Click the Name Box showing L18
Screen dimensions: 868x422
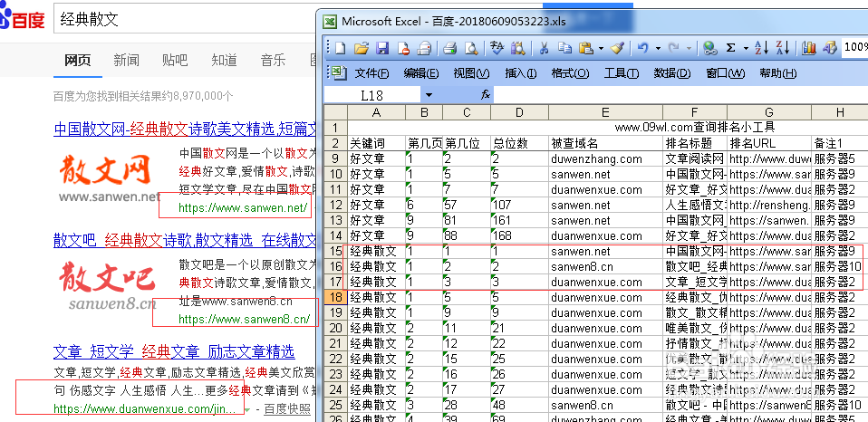coord(372,95)
